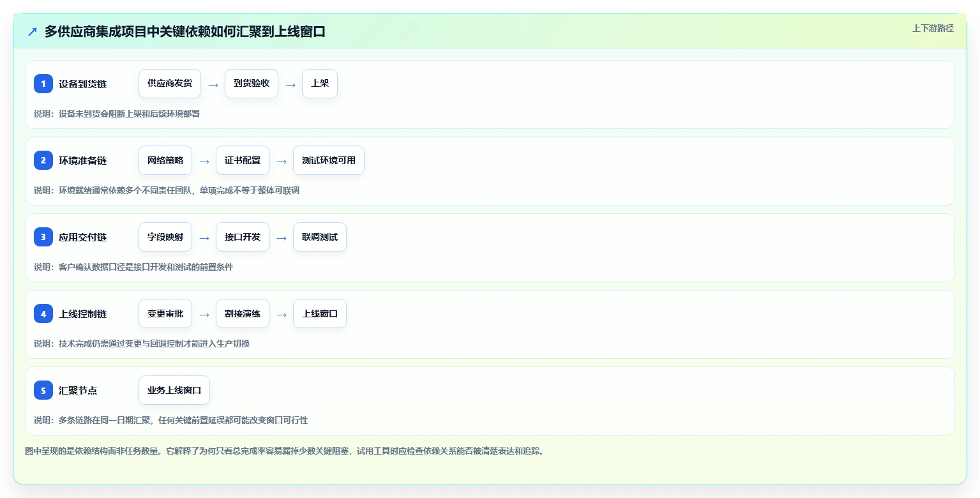980x498 pixels.
Task: Click the arrow between 供应商发货 and 到货验收
Action: [213, 84]
